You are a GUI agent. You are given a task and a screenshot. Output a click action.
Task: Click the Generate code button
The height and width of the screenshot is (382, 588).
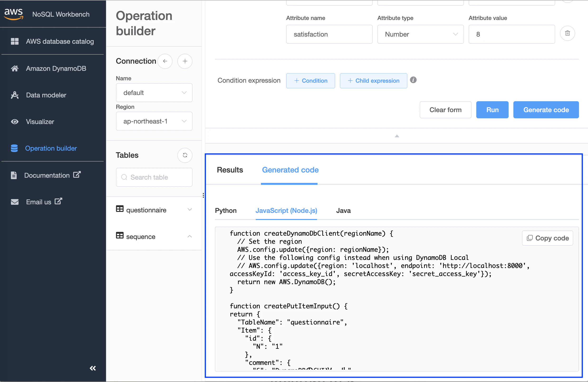point(546,110)
